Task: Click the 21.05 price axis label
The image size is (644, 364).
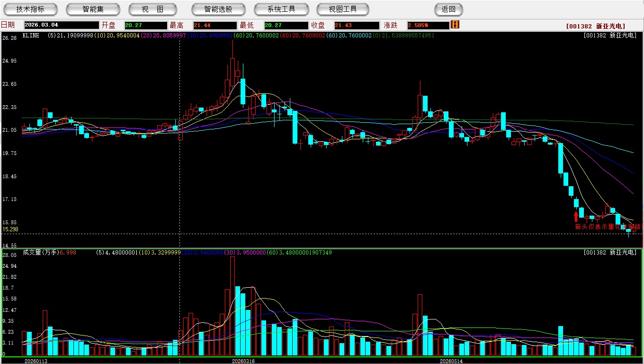Action: [9, 130]
